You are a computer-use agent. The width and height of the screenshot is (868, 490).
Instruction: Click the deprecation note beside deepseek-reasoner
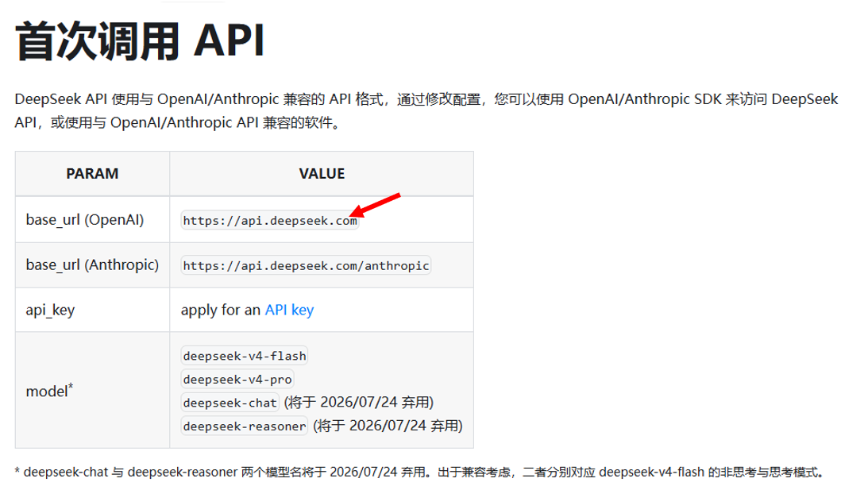(388, 425)
